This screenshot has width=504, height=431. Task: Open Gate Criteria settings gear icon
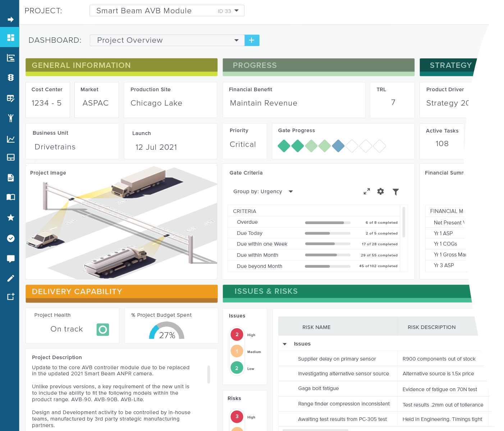[x=380, y=191]
